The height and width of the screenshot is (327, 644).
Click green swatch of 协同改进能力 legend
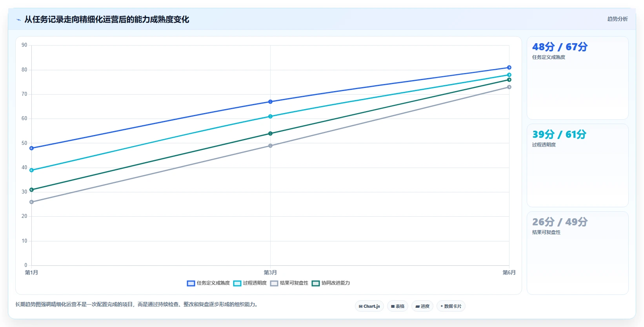pos(316,283)
